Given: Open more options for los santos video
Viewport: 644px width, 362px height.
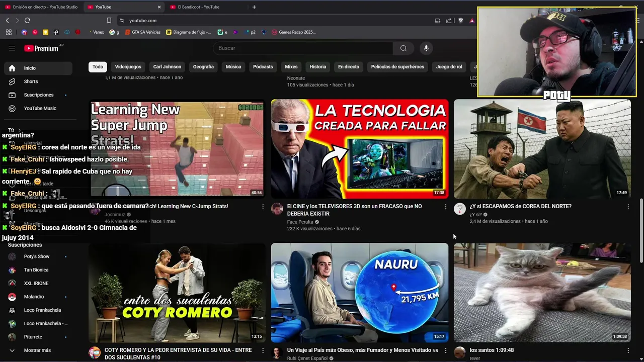Looking at the screenshot, I should (628, 350).
